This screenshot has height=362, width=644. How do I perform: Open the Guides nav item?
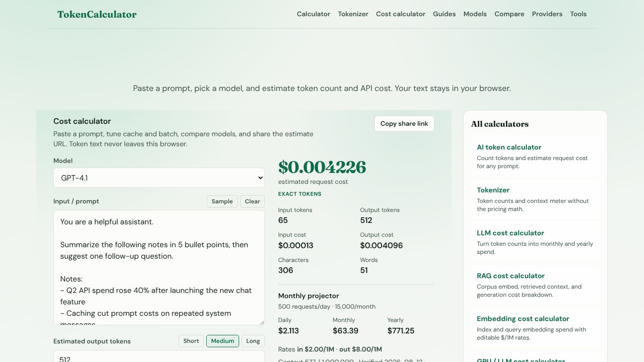(x=444, y=14)
